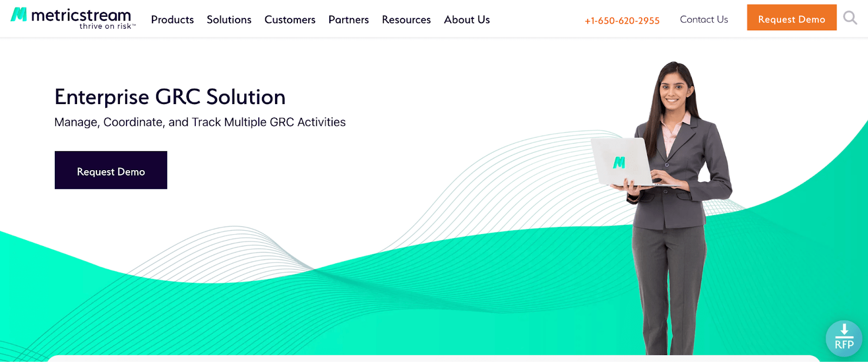
Task: Expand the Partners navigation item
Action: point(348,20)
